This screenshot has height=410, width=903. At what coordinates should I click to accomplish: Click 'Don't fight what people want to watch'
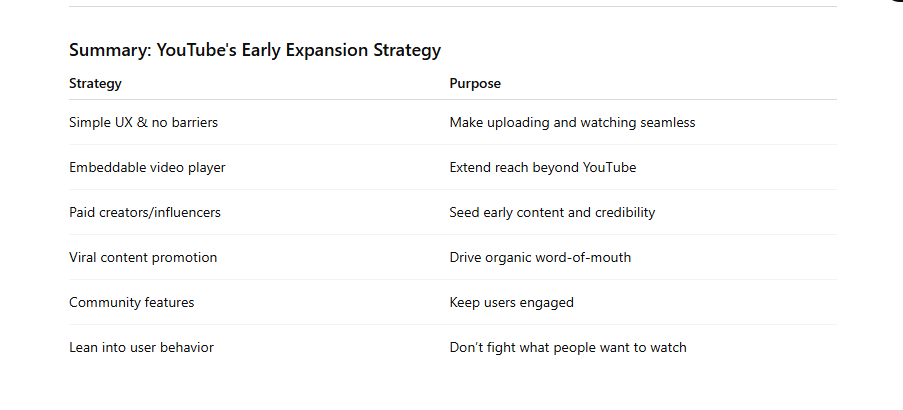(x=568, y=348)
